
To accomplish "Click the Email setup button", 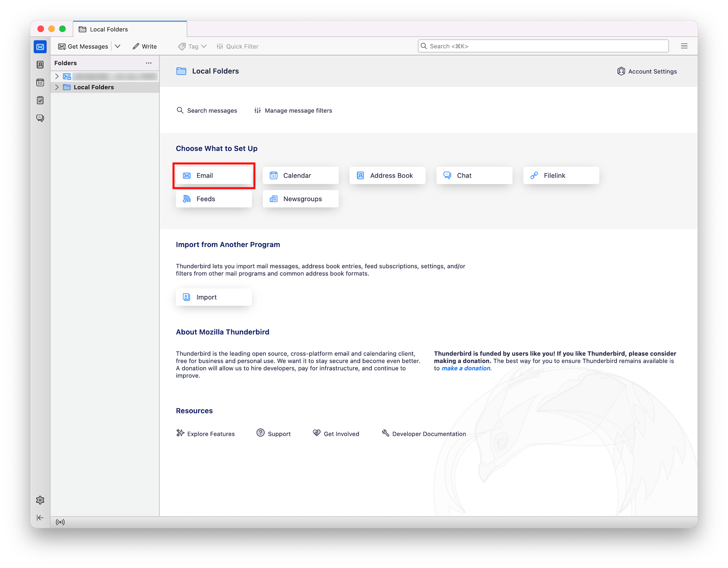I will coord(214,176).
